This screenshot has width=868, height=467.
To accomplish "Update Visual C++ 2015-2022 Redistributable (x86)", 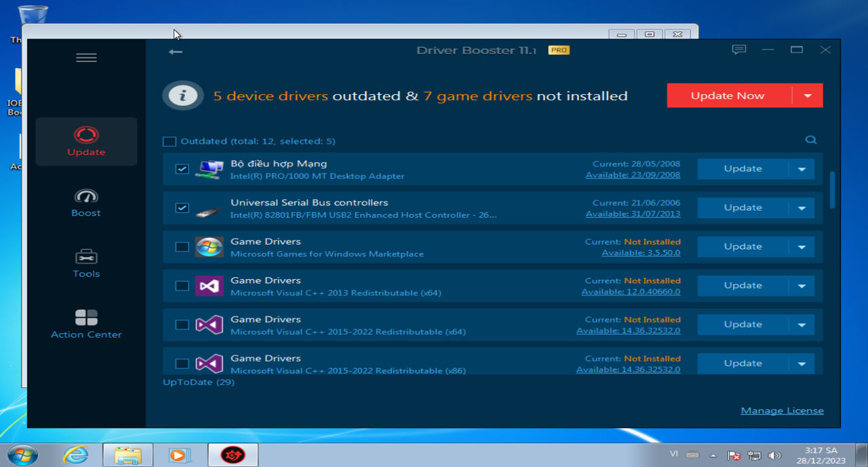I will [743, 364].
